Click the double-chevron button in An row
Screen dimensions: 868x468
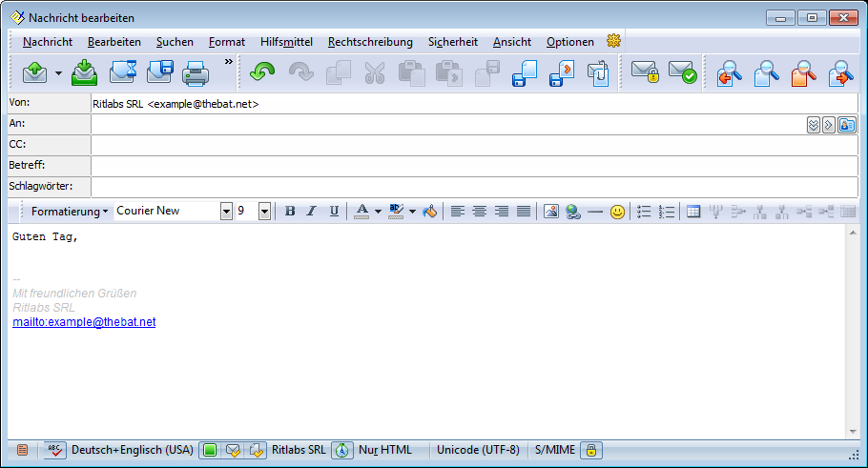pyautogui.click(x=814, y=125)
